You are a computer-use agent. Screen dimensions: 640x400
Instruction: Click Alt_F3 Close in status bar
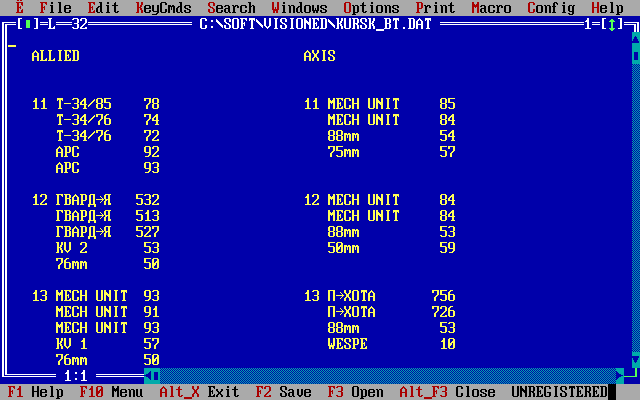tap(447, 392)
